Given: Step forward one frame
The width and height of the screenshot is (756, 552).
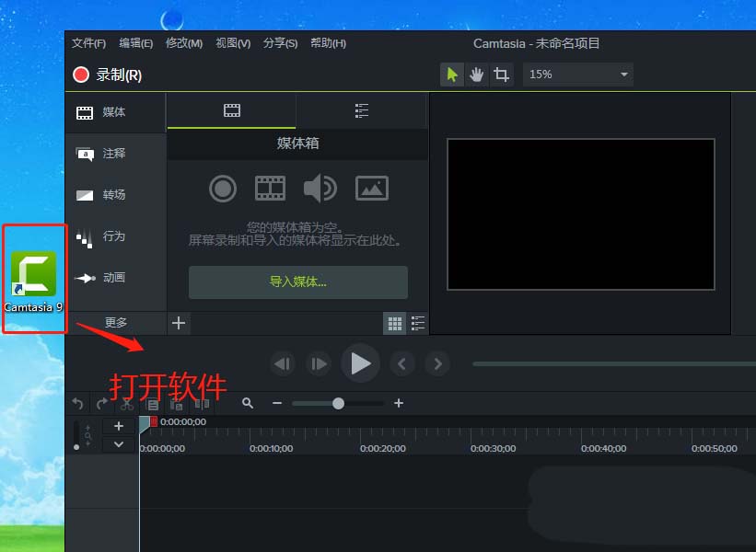Looking at the screenshot, I should point(319,364).
